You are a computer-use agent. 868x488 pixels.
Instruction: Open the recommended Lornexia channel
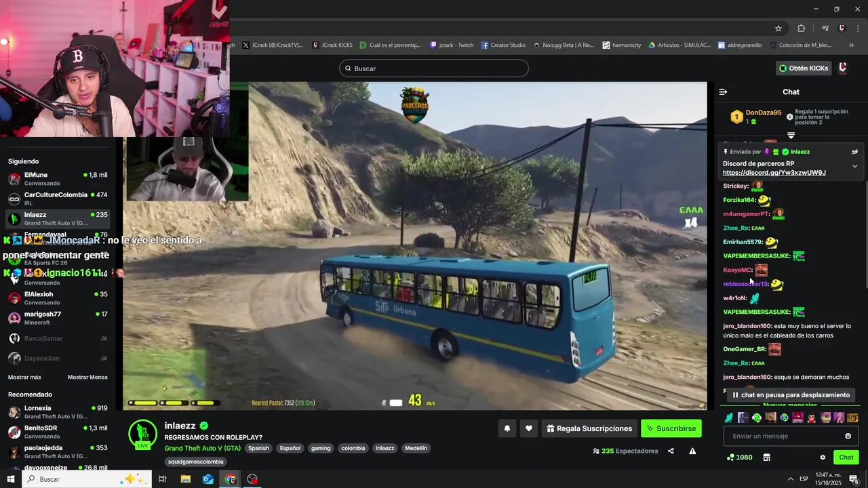pos(58,412)
